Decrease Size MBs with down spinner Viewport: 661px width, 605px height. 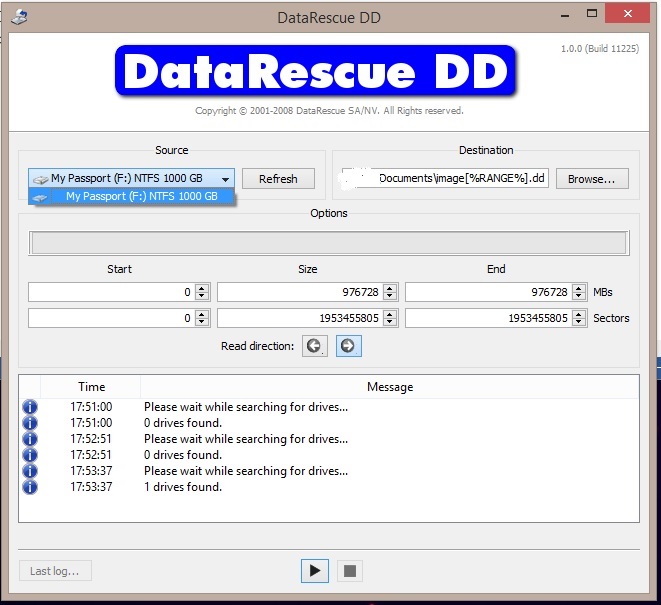pyautogui.click(x=390, y=296)
